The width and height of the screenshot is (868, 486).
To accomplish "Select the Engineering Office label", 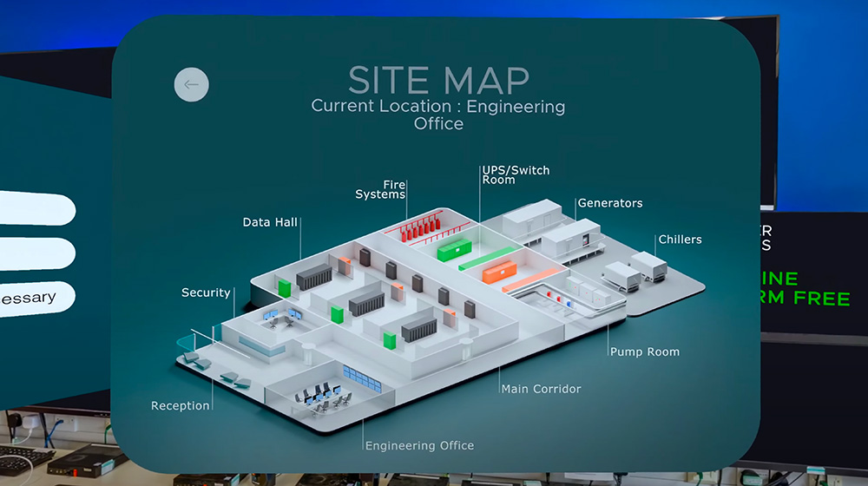I will click(x=419, y=445).
